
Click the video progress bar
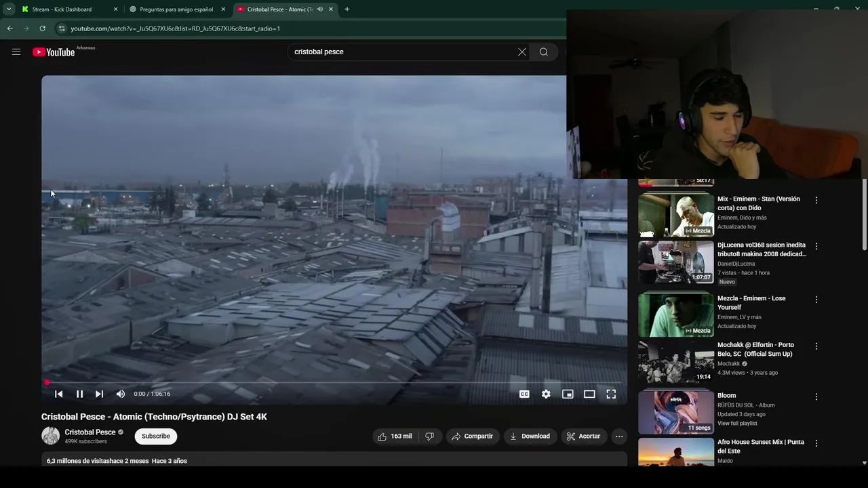(334, 383)
